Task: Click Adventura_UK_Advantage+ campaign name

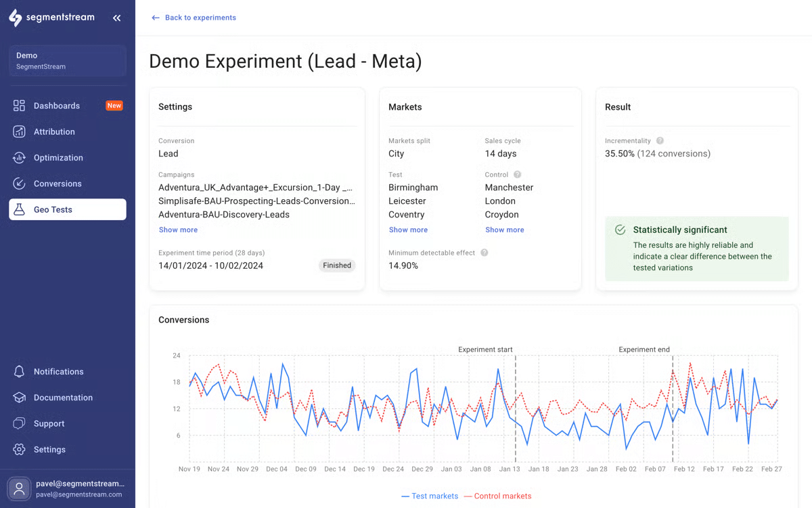Action: (256, 188)
